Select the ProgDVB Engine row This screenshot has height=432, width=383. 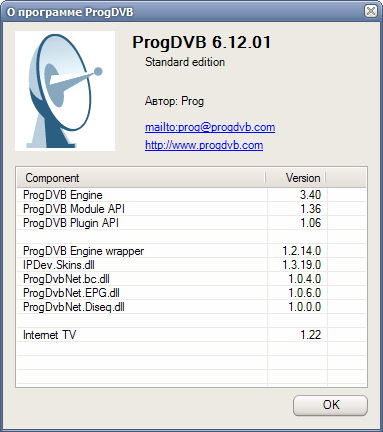pyautogui.click(x=192, y=195)
